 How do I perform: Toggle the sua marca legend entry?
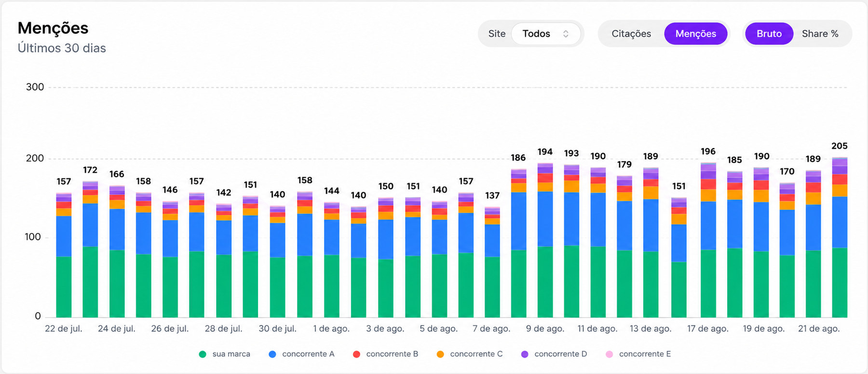[225, 354]
